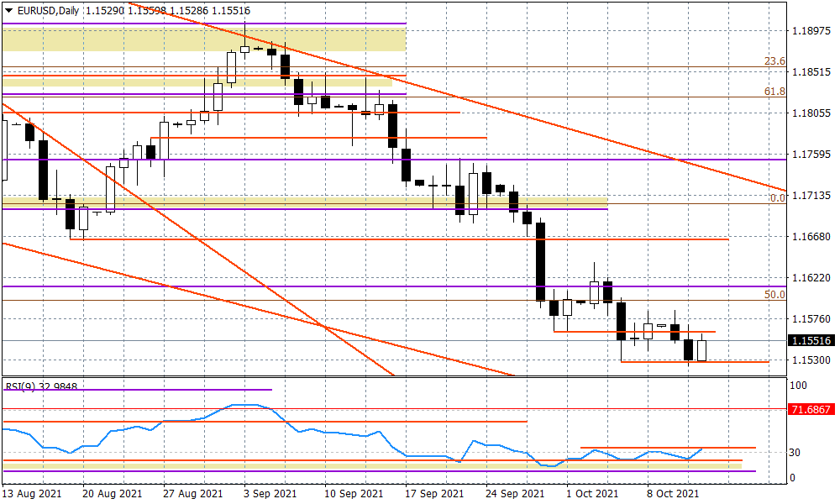Click the 30 label on RSI scale
The image size is (840, 504).
(x=795, y=453)
